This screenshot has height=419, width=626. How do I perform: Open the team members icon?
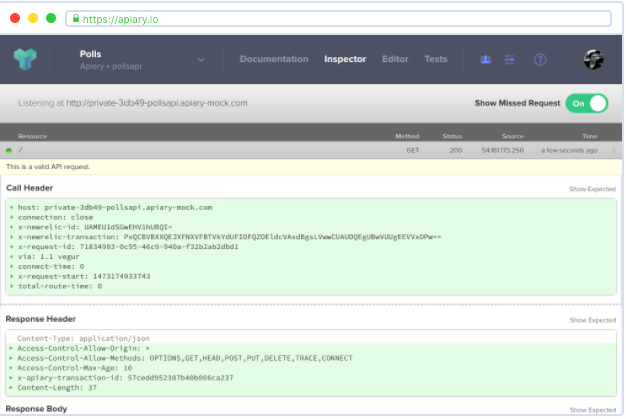point(485,59)
